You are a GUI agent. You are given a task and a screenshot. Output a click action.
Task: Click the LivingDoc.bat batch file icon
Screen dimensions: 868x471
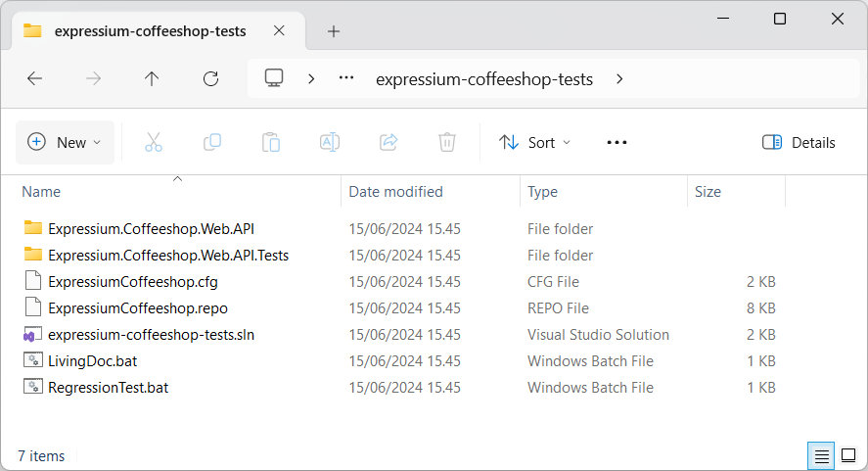32,360
